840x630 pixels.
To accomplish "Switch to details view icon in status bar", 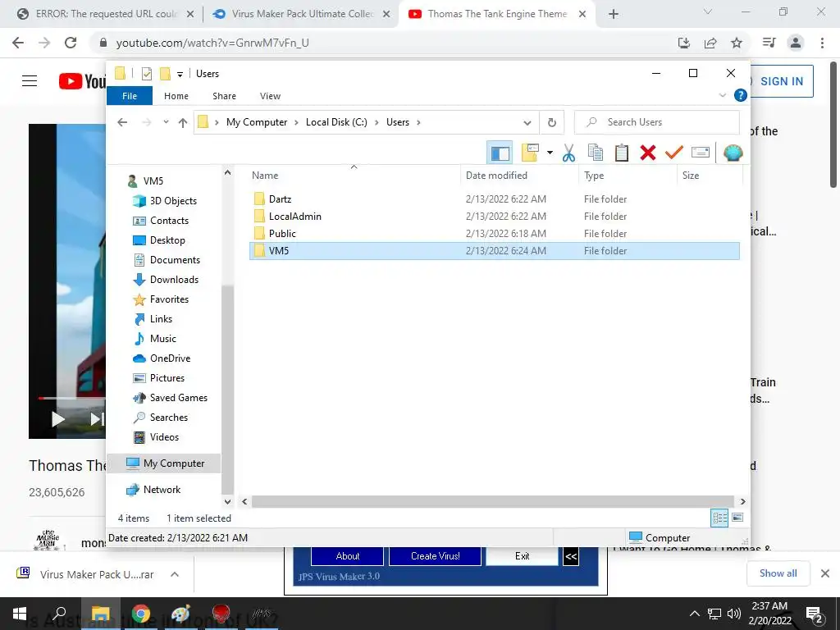I will [719, 518].
